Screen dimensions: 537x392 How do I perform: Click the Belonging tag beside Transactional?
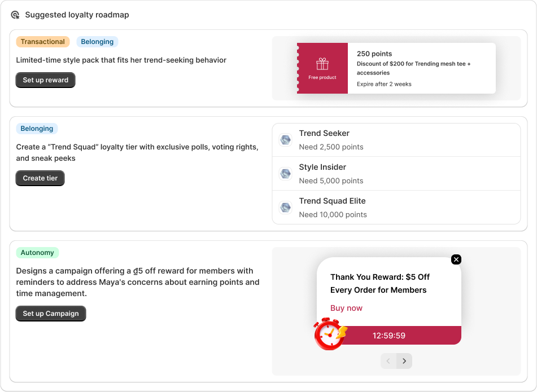97,42
